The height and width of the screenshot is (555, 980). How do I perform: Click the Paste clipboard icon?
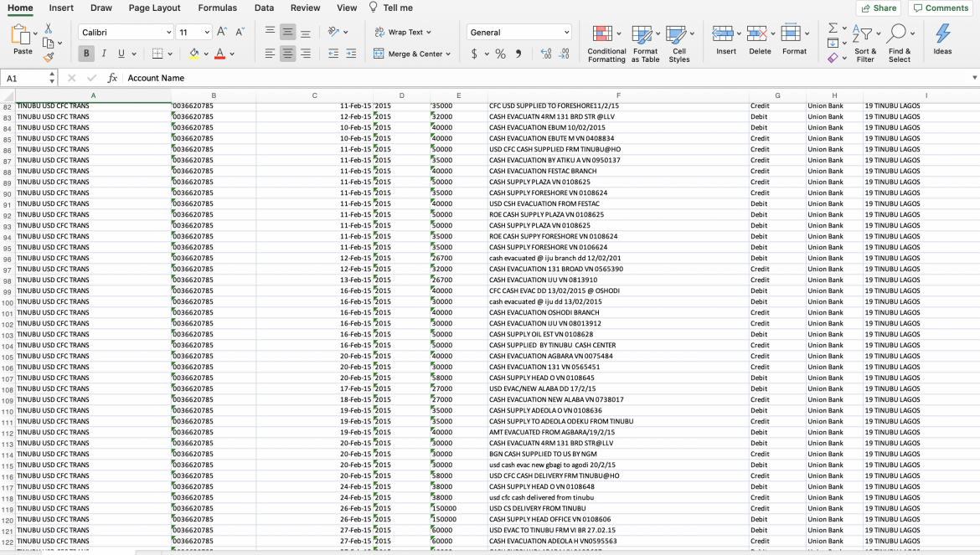click(x=21, y=36)
